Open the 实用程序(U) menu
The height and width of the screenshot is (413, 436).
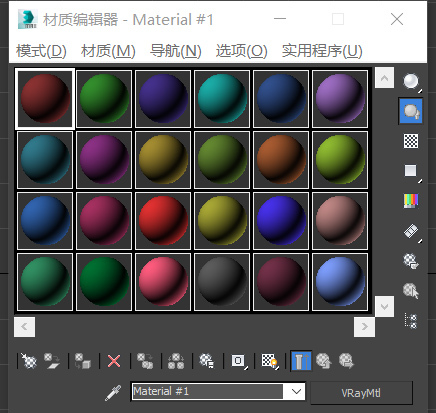coord(322,51)
